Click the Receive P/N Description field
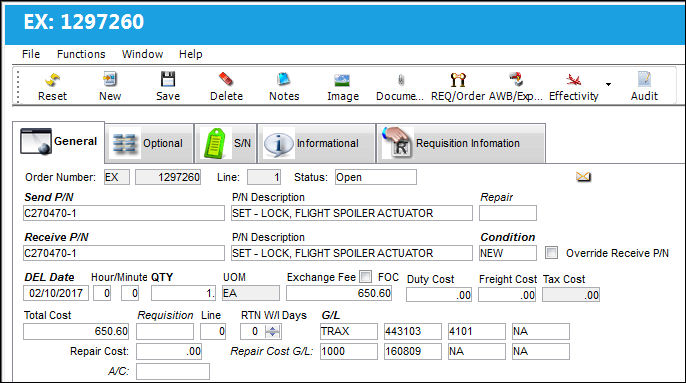Screen dimensions: 686x383 coord(352,253)
